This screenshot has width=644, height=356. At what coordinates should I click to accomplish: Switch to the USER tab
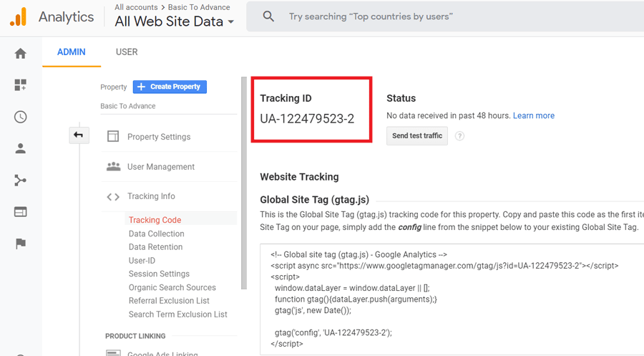pyautogui.click(x=127, y=52)
